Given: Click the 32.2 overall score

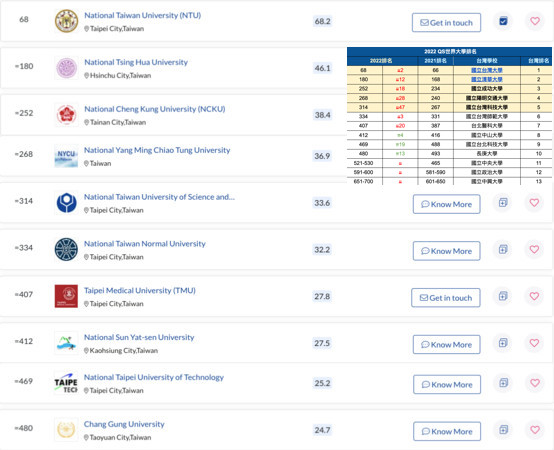Looking at the screenshot, I should click(x=322, y=250).
